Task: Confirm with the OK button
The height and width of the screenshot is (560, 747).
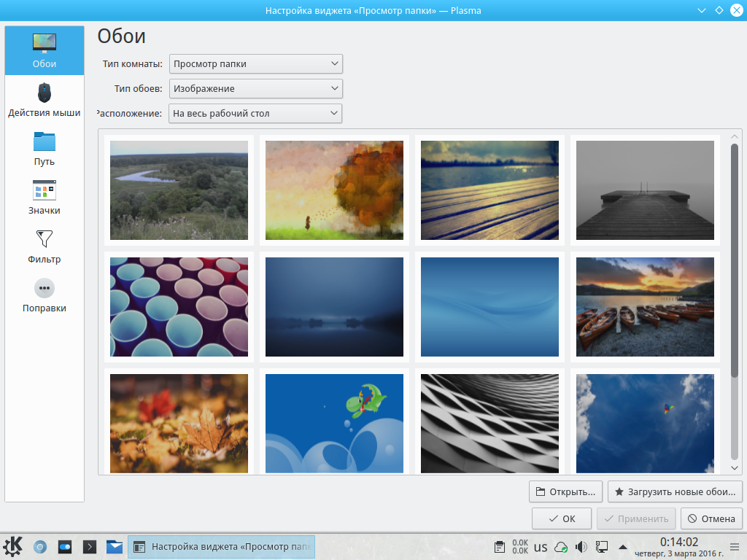Action: tap(561, 519)
